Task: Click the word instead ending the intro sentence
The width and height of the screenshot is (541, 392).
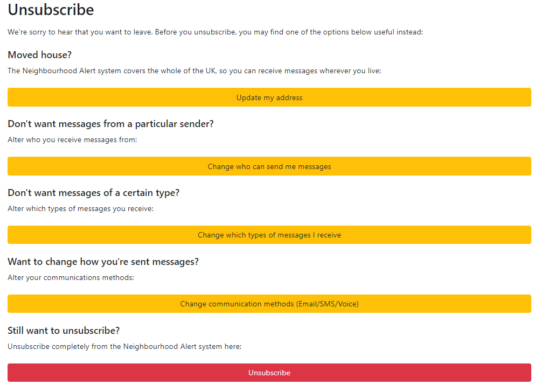Action: (x=410, y=32)
